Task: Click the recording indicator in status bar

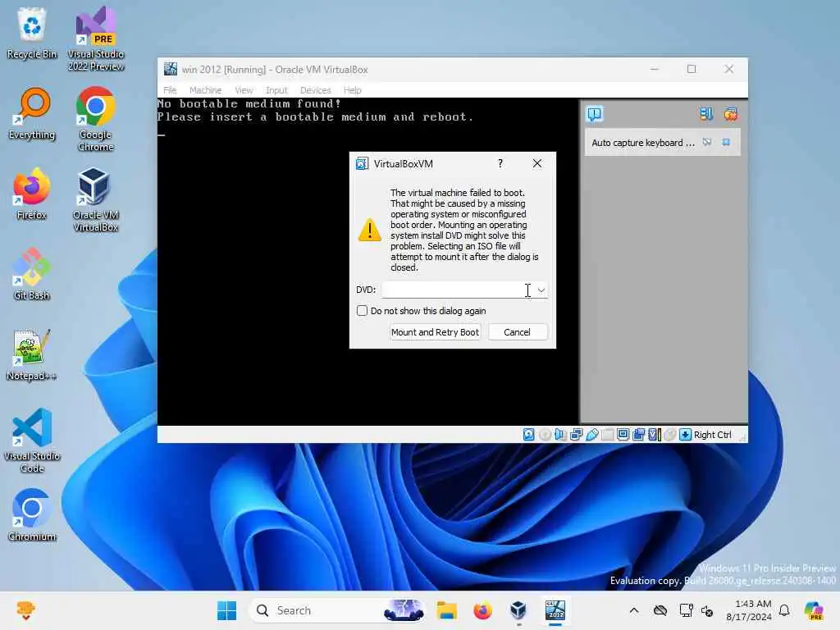Action: tap(638, 435)
